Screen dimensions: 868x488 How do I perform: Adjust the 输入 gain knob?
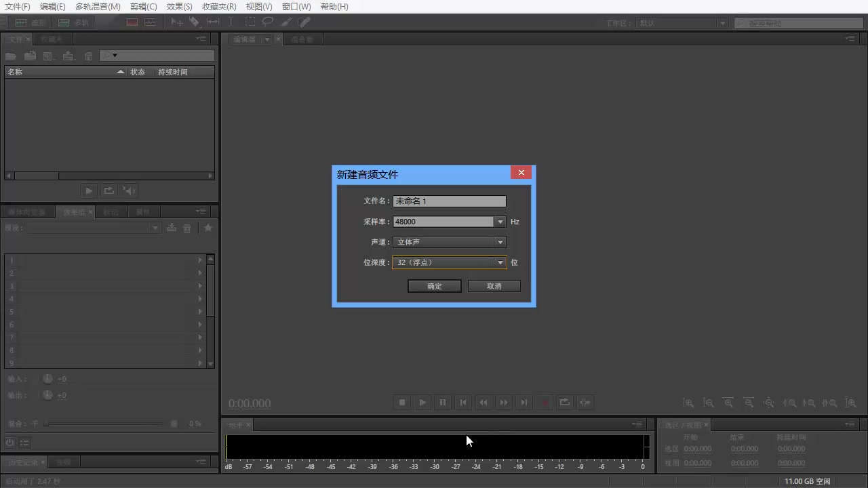(x=47, y=379)
